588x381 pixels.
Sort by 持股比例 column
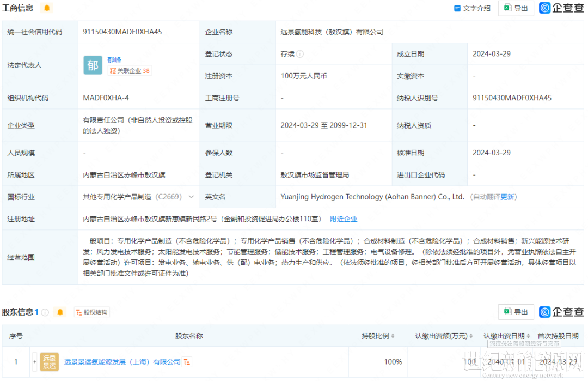pos(393,336)
